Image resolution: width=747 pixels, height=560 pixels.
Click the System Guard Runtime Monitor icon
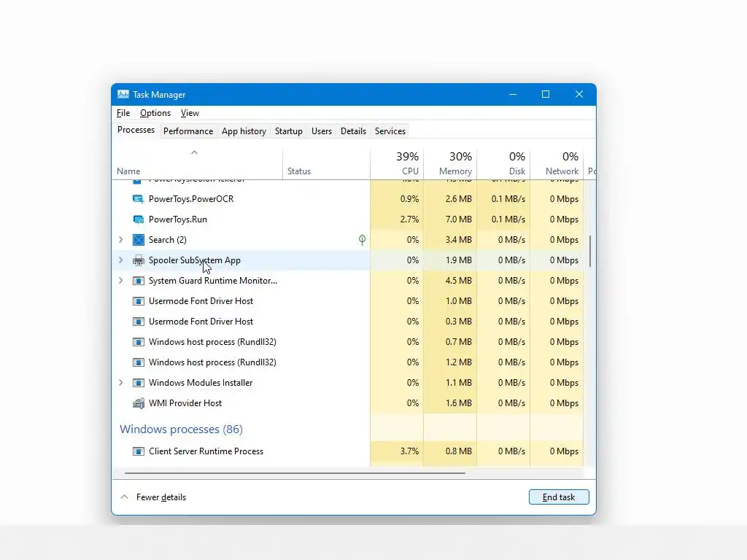click(138, 281)
